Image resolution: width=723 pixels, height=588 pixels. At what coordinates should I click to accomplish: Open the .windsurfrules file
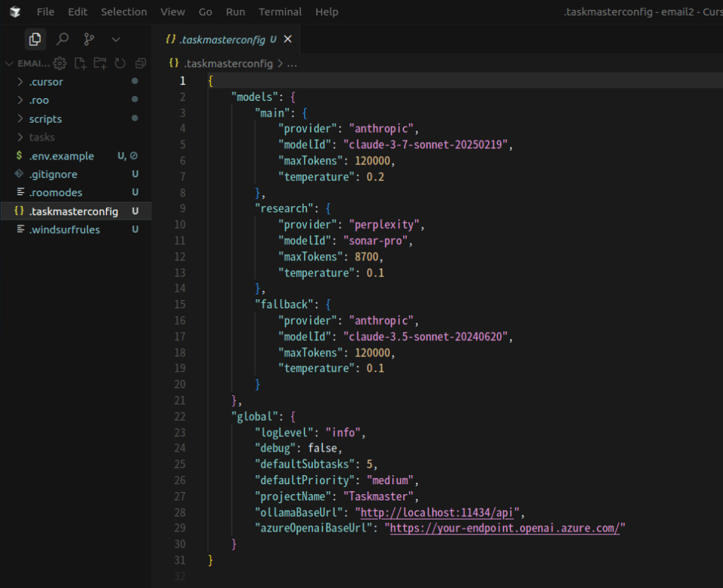point(76,229)
